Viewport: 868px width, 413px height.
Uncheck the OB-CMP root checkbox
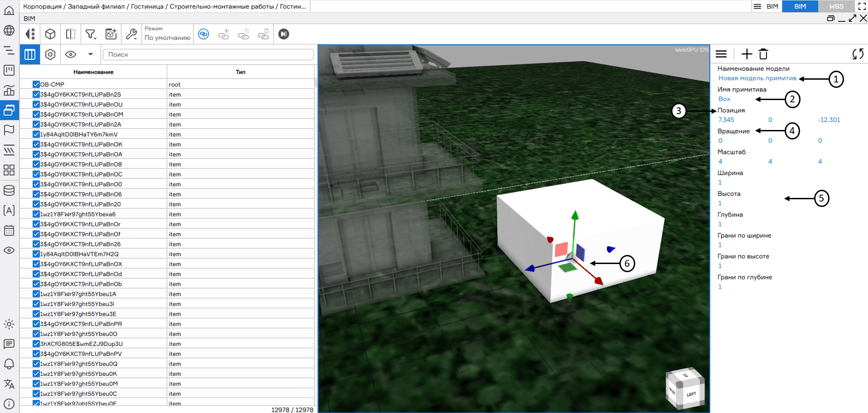[x=36, y=84]
